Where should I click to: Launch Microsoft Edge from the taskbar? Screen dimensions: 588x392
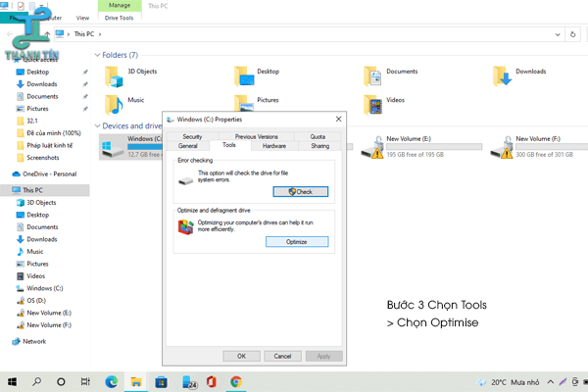(x=111, y=381)
